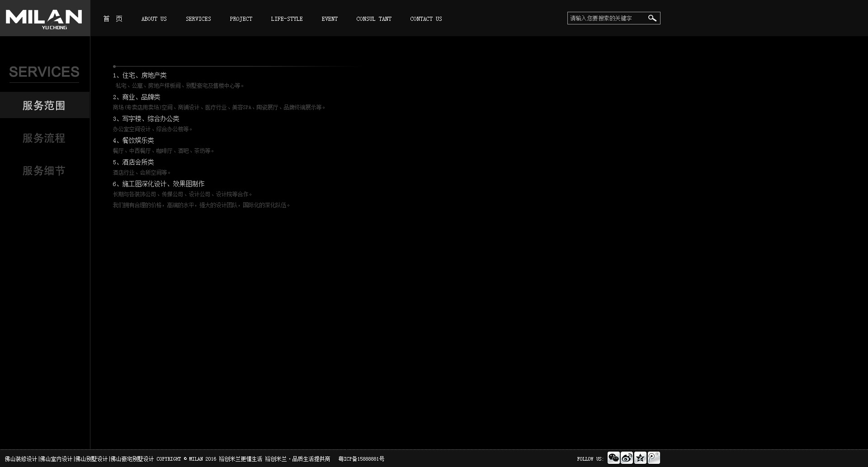This screenshot has width=868, height=467.
Task: Switch to 服务流程 sidebar section
Action: [x=44, y=138]
